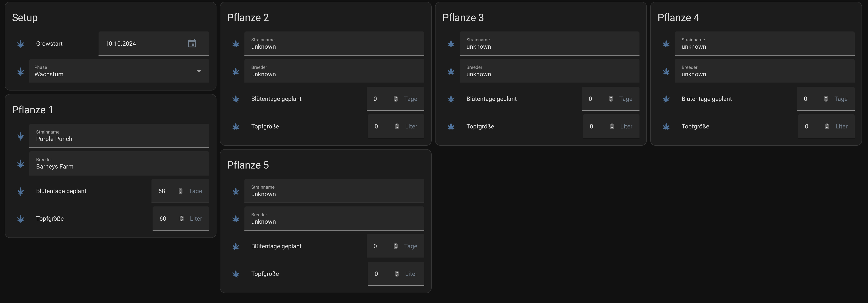Viewport: 868px width, 303px height.
Task: Click stepper arrows for Pflanze 1 Blütentage
Action: [x=181, y=191]
